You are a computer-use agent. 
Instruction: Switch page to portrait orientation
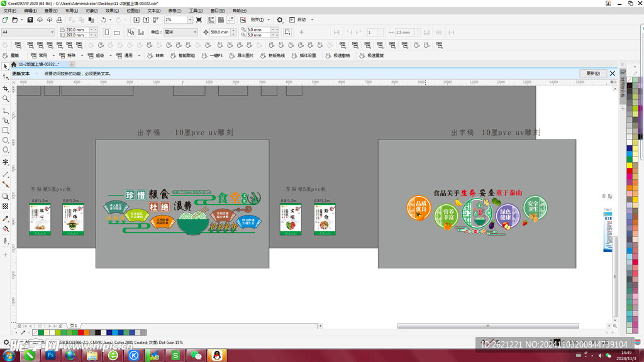tap(107, 32)
